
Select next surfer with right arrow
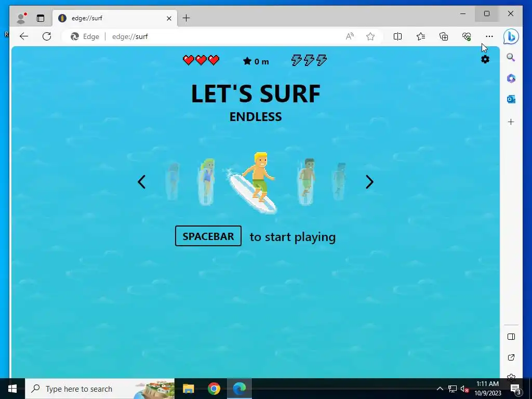click(369, 182)
